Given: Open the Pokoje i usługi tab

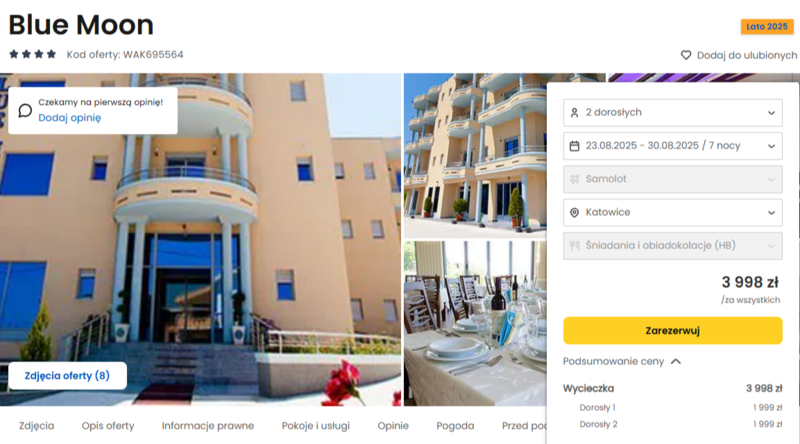Looking at the screenshot, I should 315,426.
